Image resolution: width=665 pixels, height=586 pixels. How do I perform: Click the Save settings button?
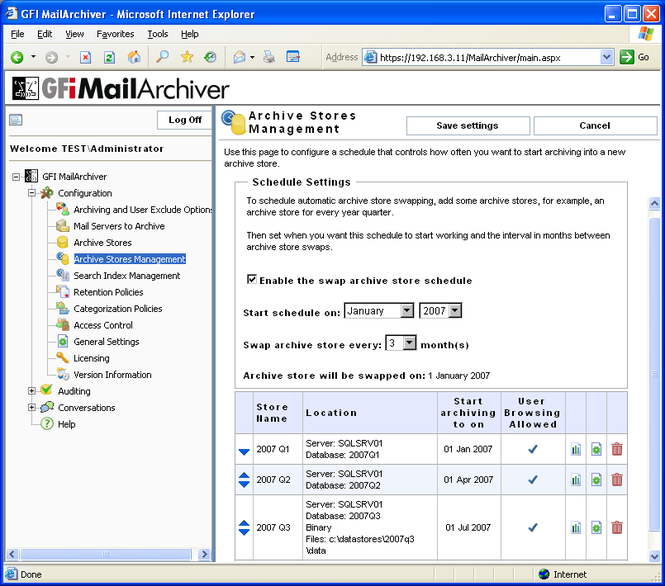point(467,126)
